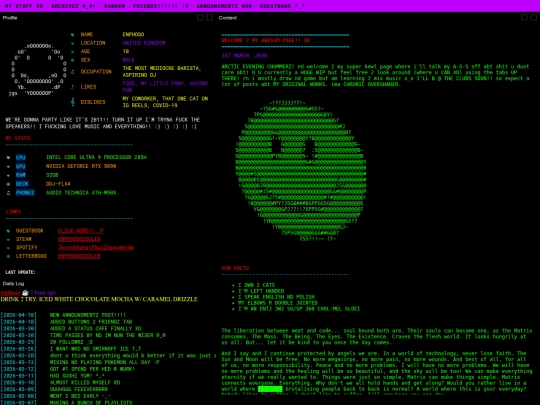Click the highlighted CPU label
Screen dimensions: 540x405
point(20,157)
